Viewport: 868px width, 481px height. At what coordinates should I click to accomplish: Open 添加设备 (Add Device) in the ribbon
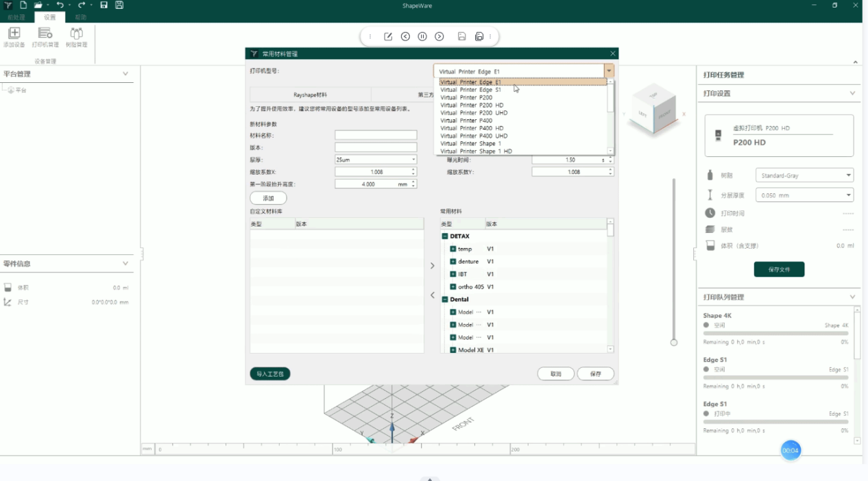tap(14, 38)
